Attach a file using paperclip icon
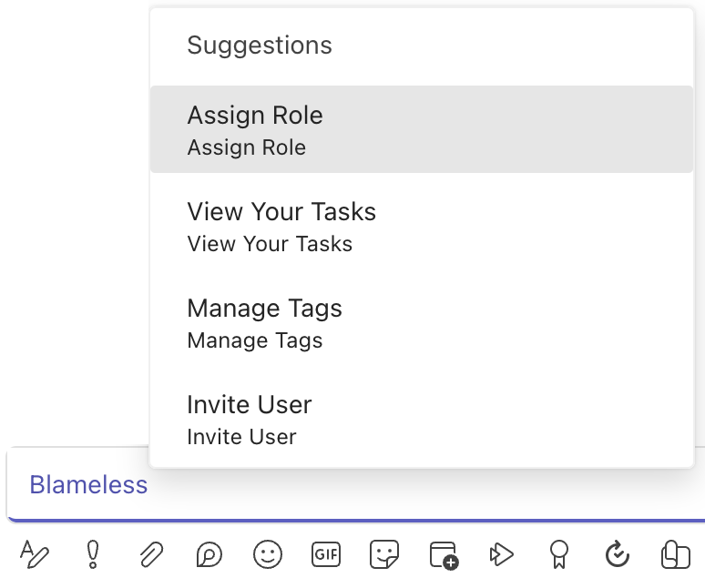 150,554
